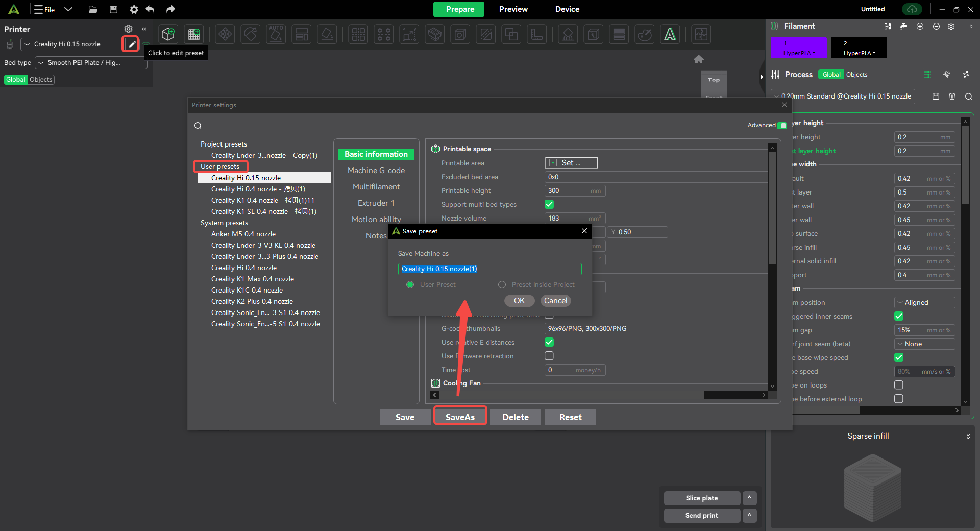Expand the Slice plate options arrow
Image resolution: width=980 pixels, height=531 pixels.
[749, 498]
